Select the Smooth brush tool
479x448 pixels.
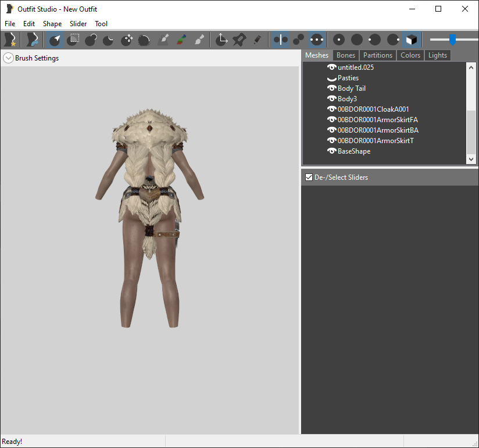pos(144,40)
